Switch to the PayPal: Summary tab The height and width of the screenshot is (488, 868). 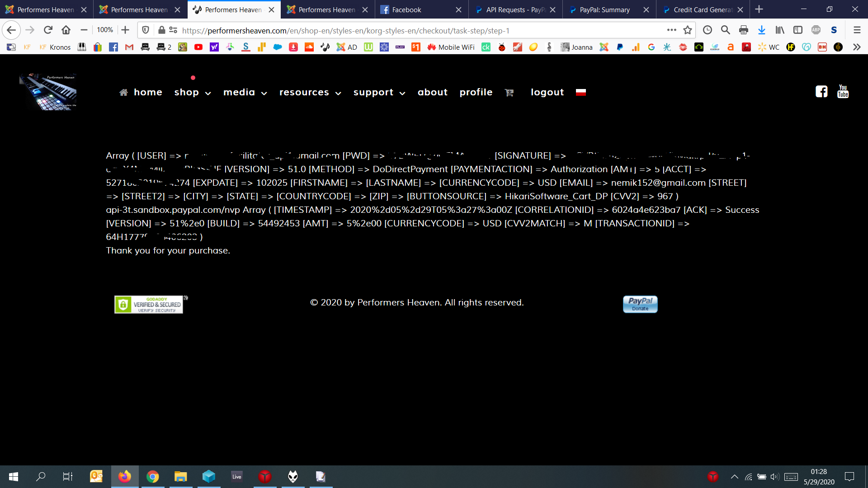click(x=604, y=9)
